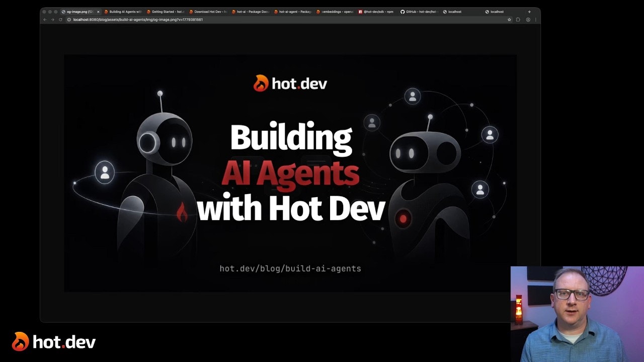This screenshot has height=362, width=644.
Task: Select the og-image.png tab
Action: [x=80, y=12]
